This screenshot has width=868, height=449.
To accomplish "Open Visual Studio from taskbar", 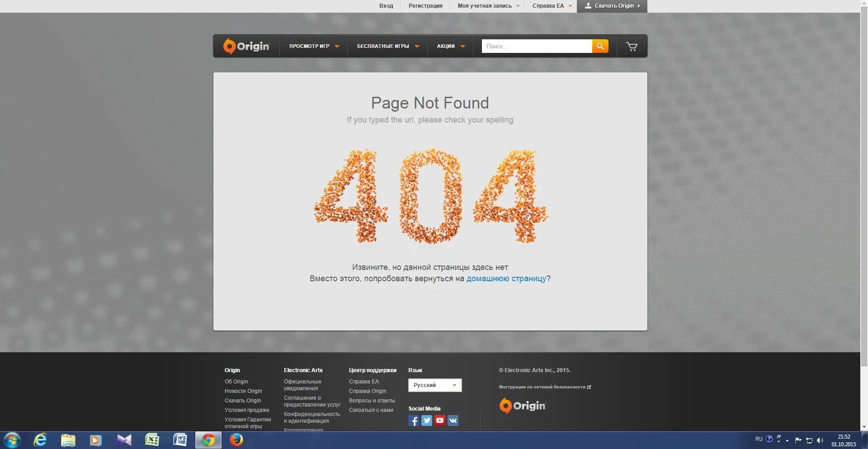I will point(124,440).
